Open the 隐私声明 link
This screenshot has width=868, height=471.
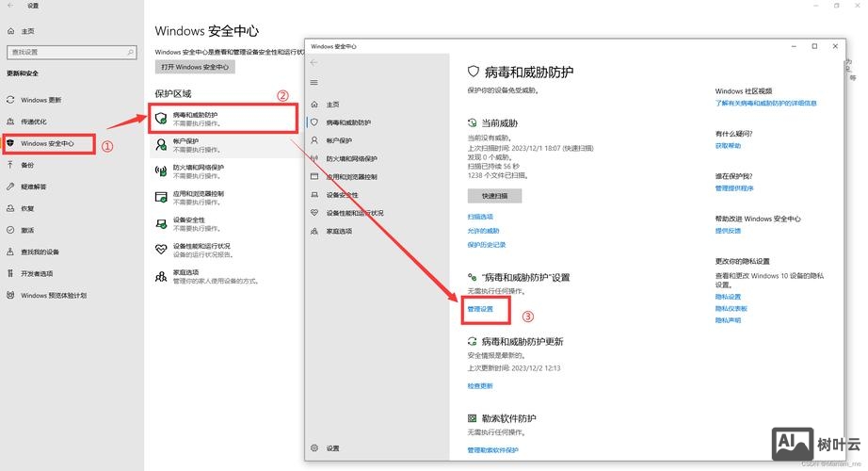(x=728, y=320)
